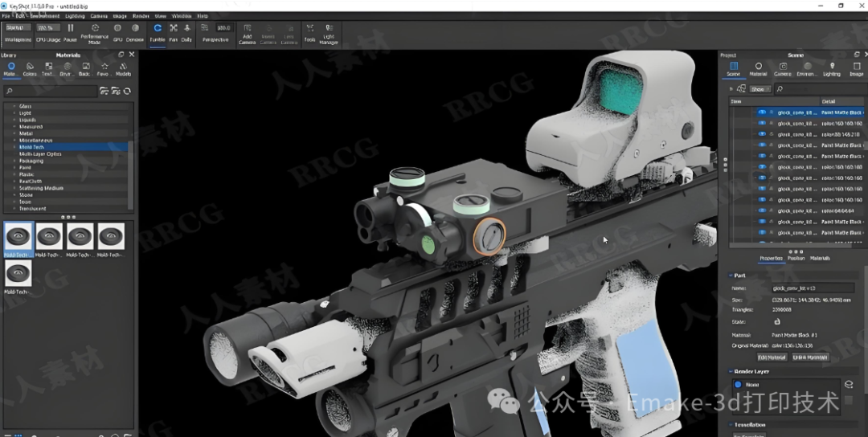Click the Unlink Material button
868x437 pixels.
(x=810, y=357)
